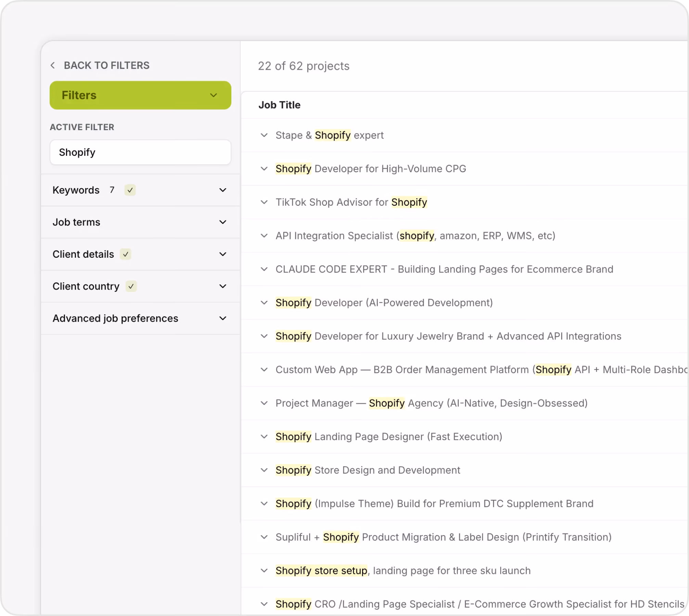Screen dimensions: 689x616
Task: Open the 'Stape & Shopify expert' job title
Action: pyautogui.click(x=330, y=135)
